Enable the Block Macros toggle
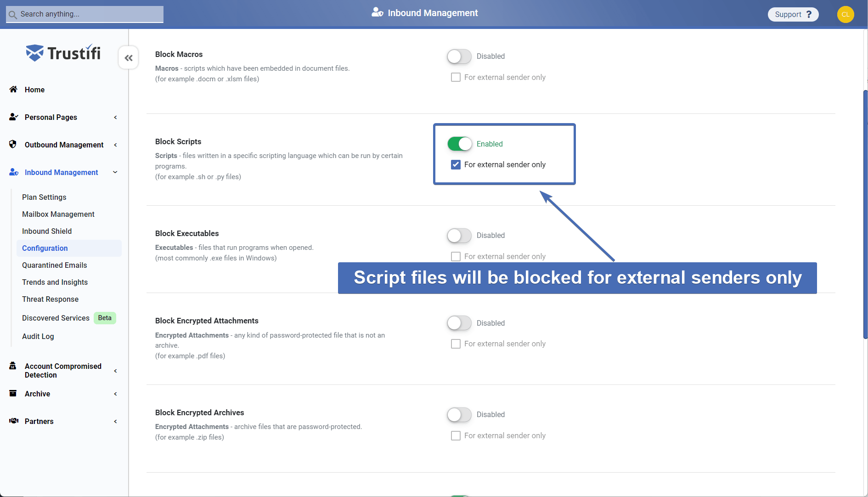This screenshot has width=868, height=497. (459, 56)
